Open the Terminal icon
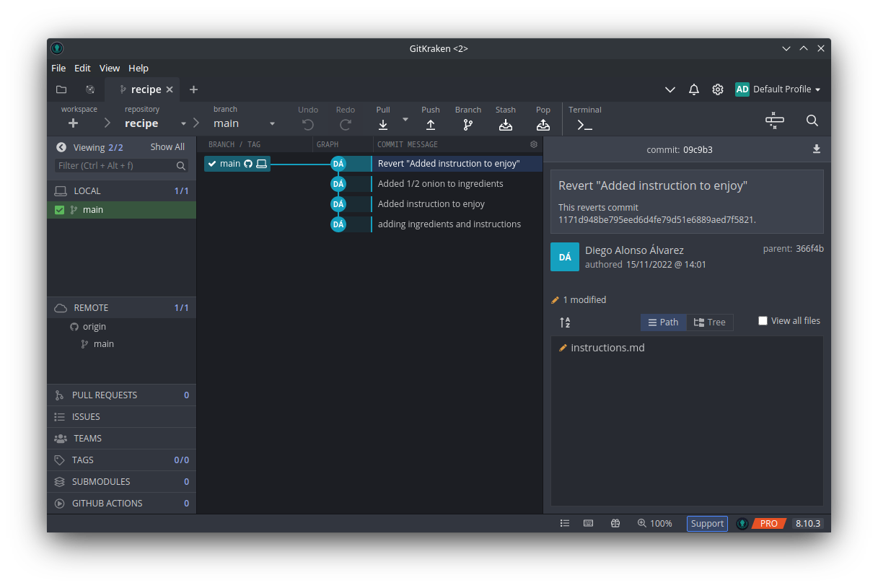Viewport: 878px width, 588px height. pos(584,124)
